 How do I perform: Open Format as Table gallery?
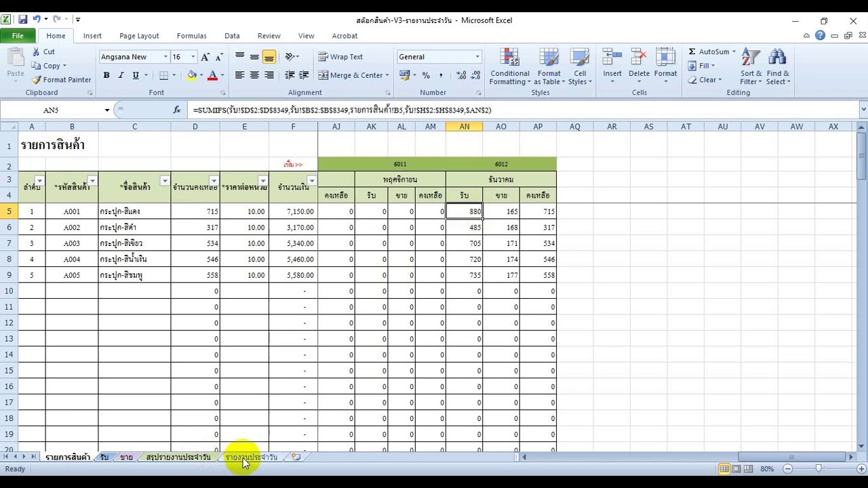coord(549,66)
